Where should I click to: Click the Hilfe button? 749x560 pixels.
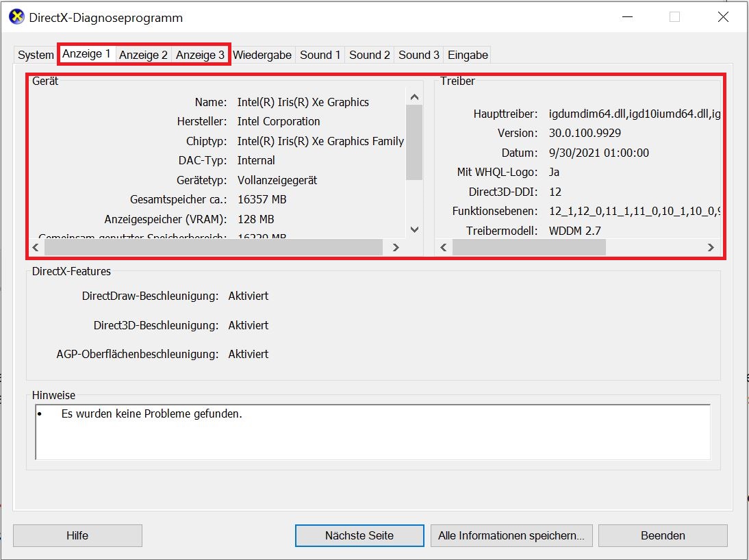point(77,535)
